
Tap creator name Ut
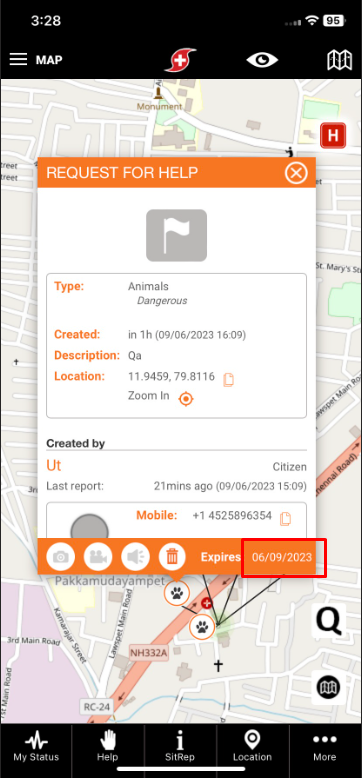click(54, 465)
